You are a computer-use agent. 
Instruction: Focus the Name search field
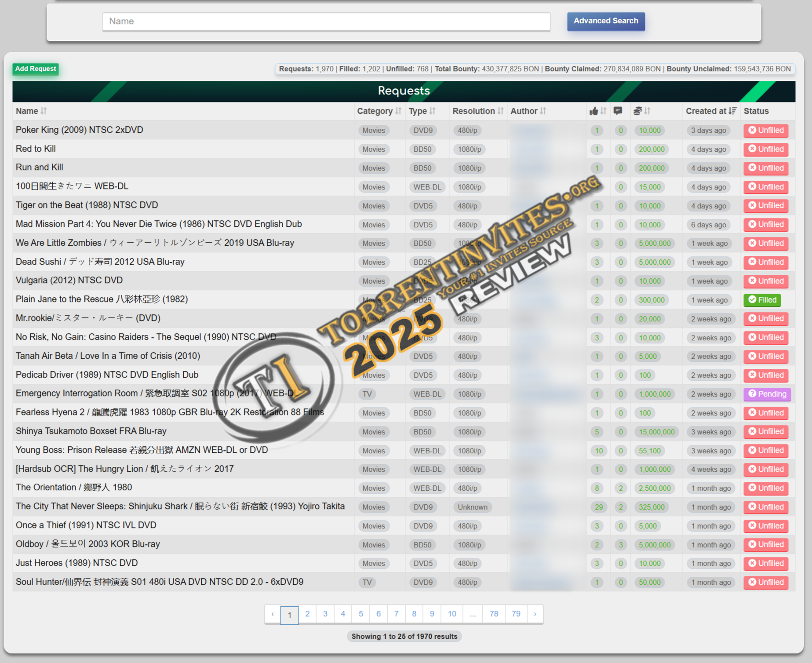[x=326, y=22]
